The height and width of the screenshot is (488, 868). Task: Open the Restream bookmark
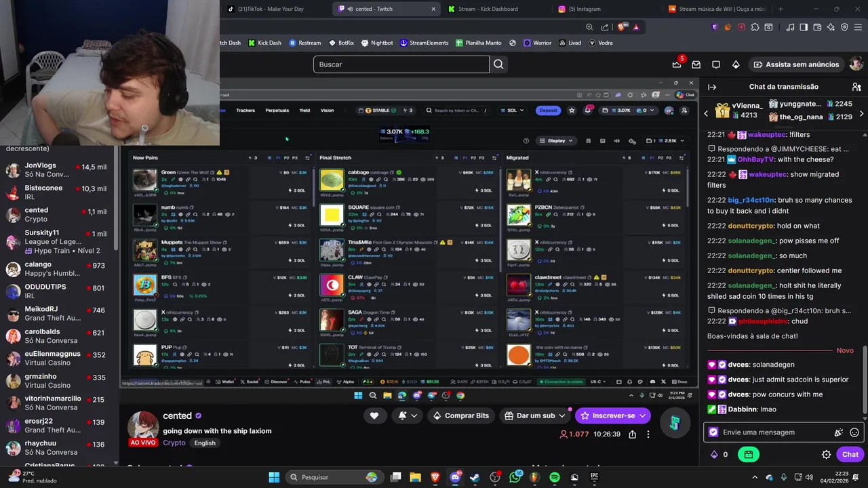304,43
